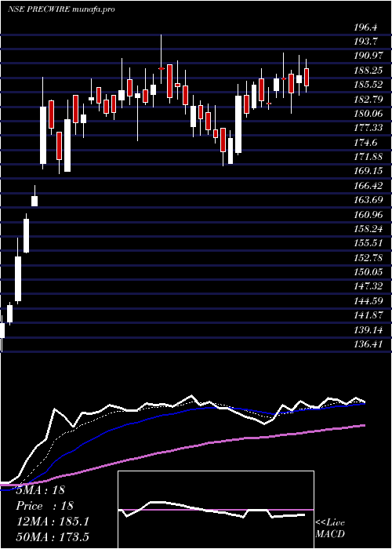Select the 152.78 price level

click(x=367, y=257)
